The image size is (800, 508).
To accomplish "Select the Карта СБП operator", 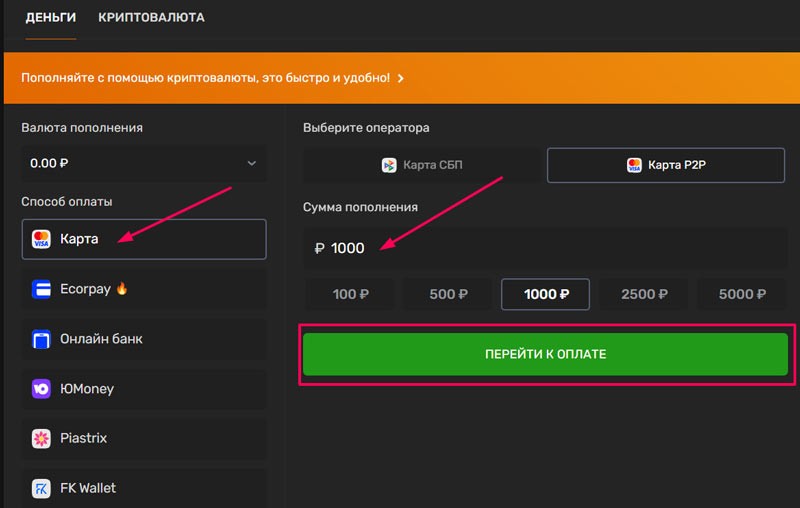I will pyautogui.click(x=422, y=165).
